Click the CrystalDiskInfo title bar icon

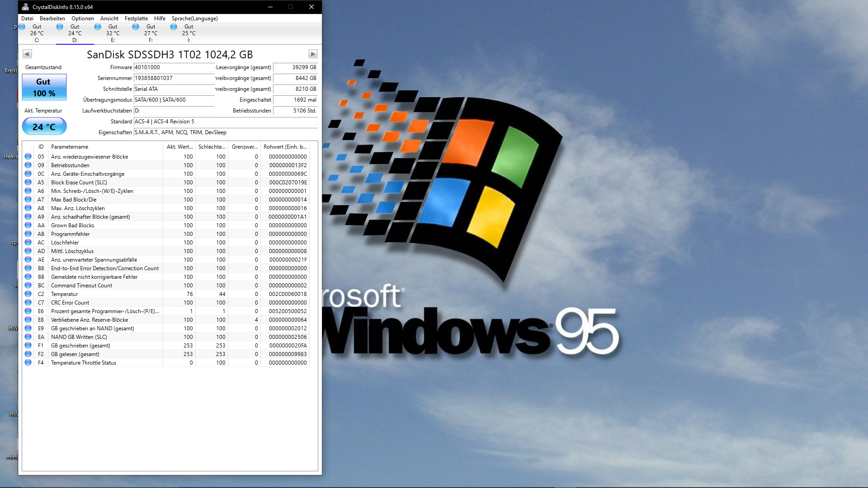coord(25,7)
